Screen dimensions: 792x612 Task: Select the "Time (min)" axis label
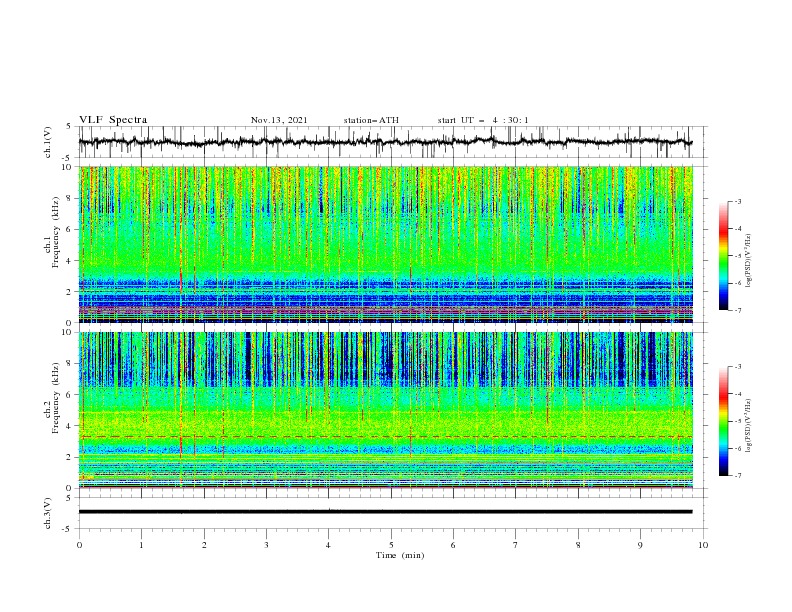pyautogui.click(x=400, y=555)
